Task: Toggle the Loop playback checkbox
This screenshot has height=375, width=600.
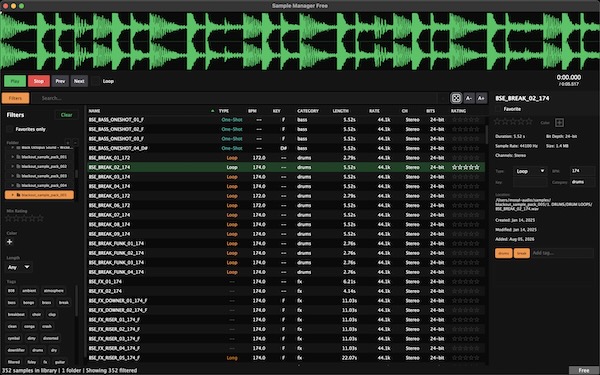Action: (x=96, y=81)
